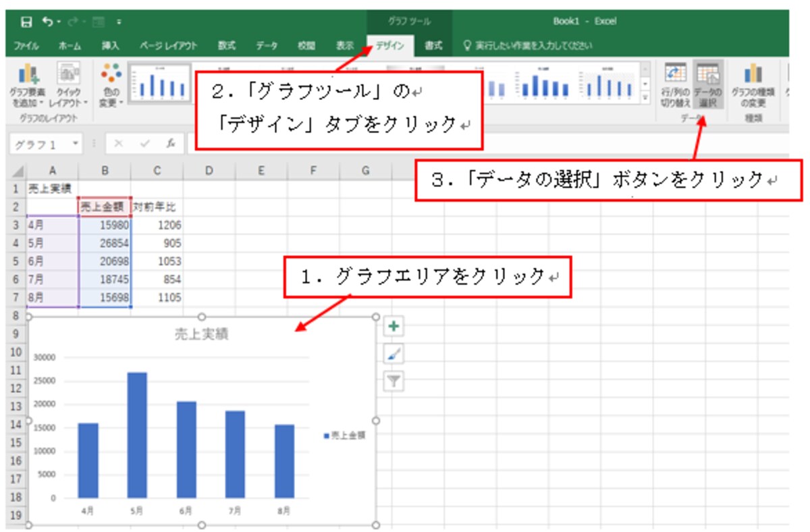
Task: Click cell A5 containing 6月
Action: coord(53,261)
